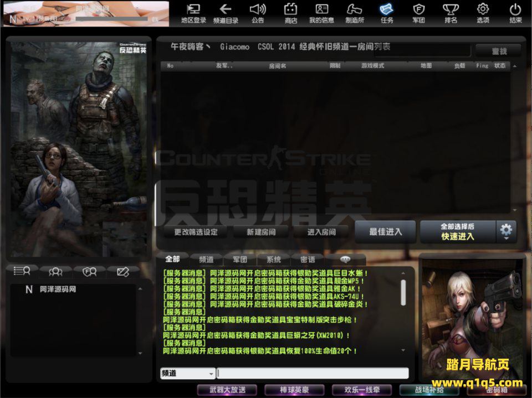The height and width of the screenshot is (398, 532).
Task: Go back to 频道目录 channel list
Action: coord(226,13)
